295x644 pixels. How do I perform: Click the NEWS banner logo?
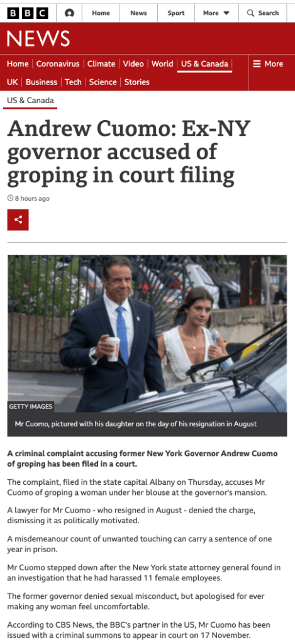[38, 38]
